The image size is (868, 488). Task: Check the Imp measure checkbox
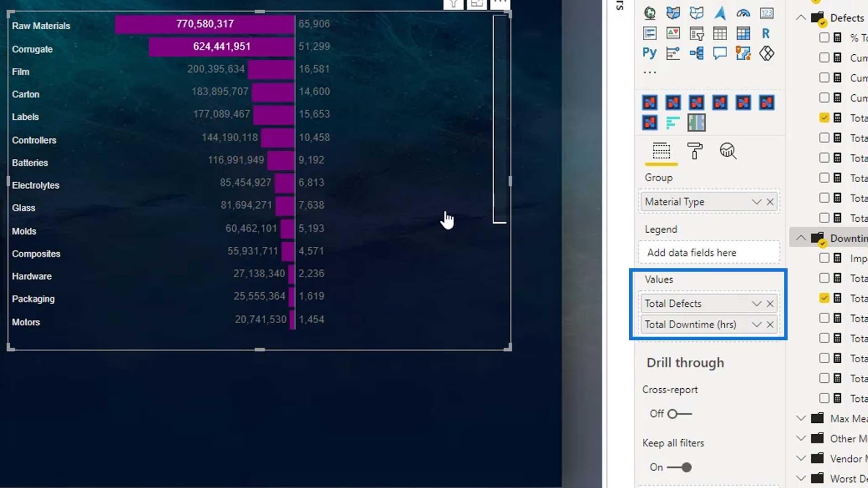point(824,258)
